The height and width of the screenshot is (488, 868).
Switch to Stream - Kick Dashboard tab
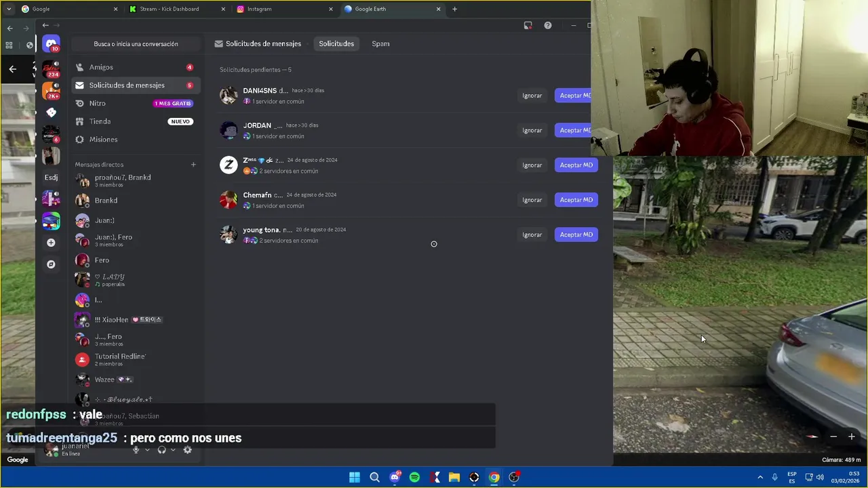coord(176,9)
